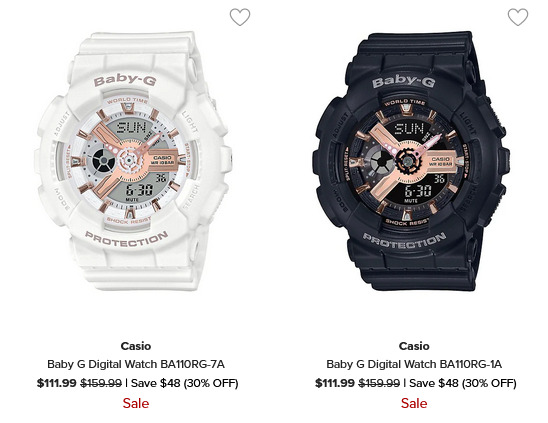Viewport: 548px width, 423px height.
Task: Click Baby-G logo on white watch bezel
Action: (125, 80)
